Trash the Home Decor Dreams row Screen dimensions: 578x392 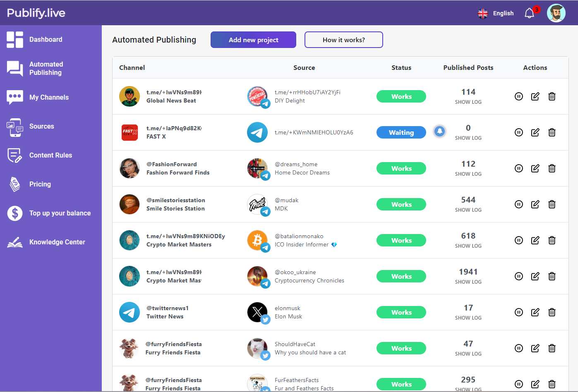click(552, 168)
